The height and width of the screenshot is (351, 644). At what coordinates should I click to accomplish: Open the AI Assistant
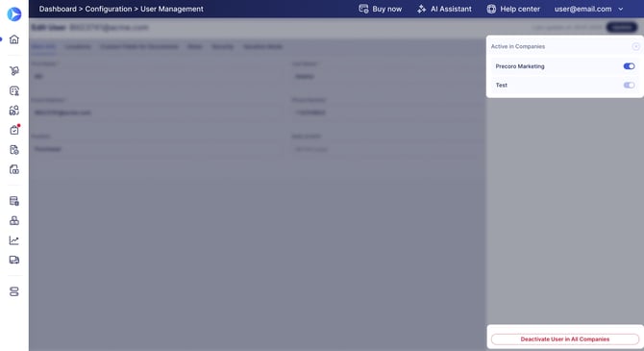point(444,9)
